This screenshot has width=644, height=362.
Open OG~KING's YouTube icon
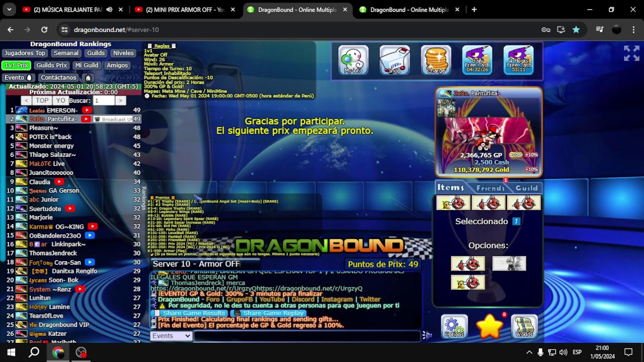93,227
